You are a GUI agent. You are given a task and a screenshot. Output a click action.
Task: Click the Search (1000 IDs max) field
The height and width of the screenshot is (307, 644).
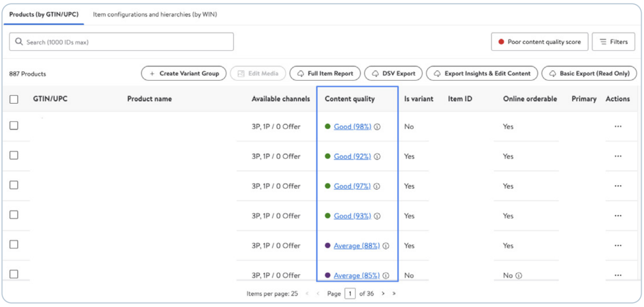(x=121, y=42)
